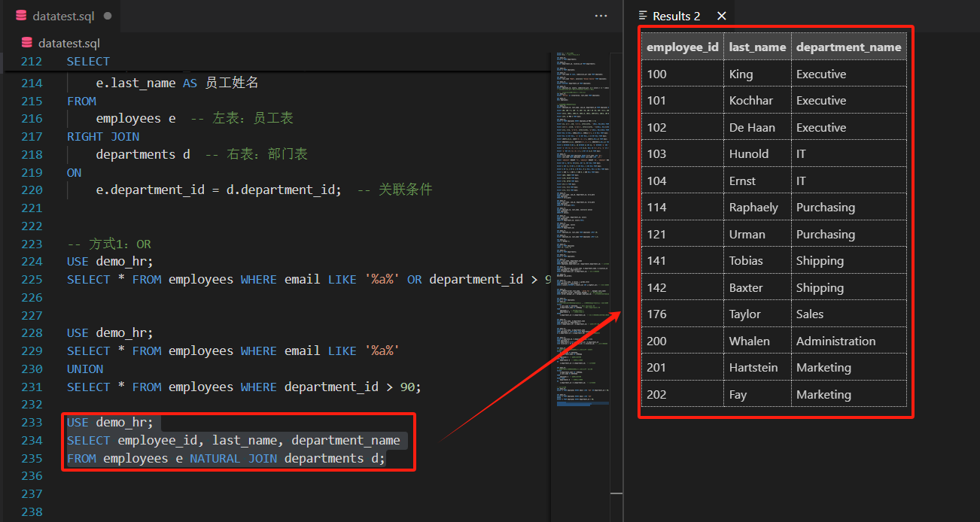Sort by the last_name column header

[758, 47]
